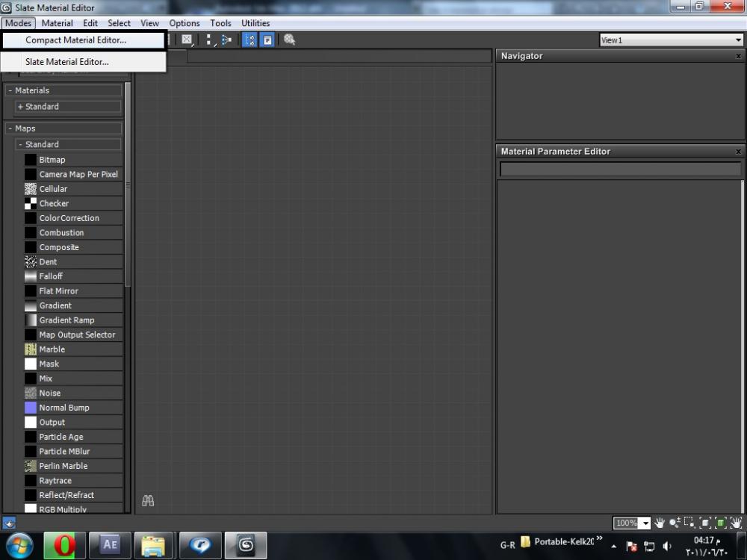Open After Effects from the taskbar
The height and width of the screenshot is (560, 747).
(x=110, y=545)
